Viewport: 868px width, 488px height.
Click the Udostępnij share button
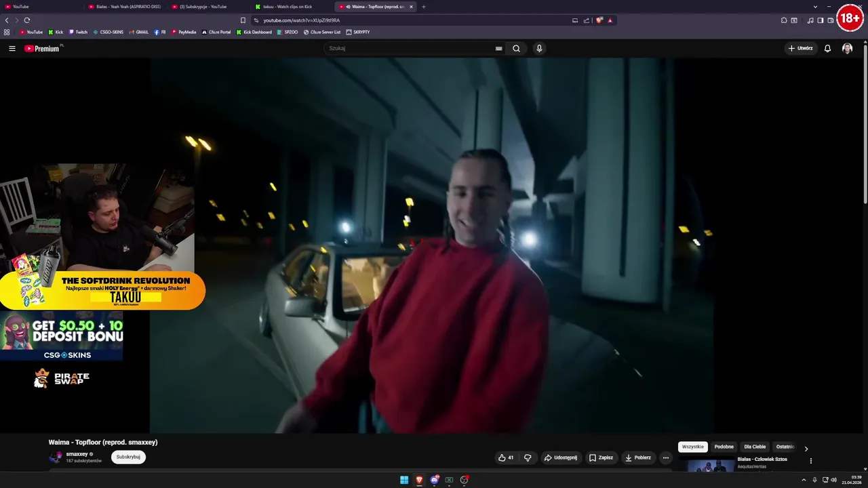coord(561,457)
